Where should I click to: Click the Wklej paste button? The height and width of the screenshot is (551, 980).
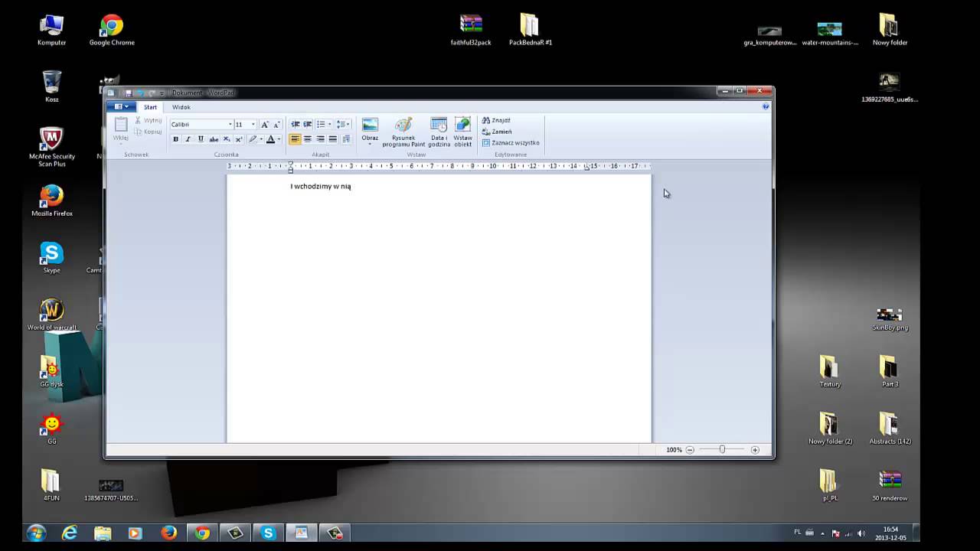[x=121, y=130]
